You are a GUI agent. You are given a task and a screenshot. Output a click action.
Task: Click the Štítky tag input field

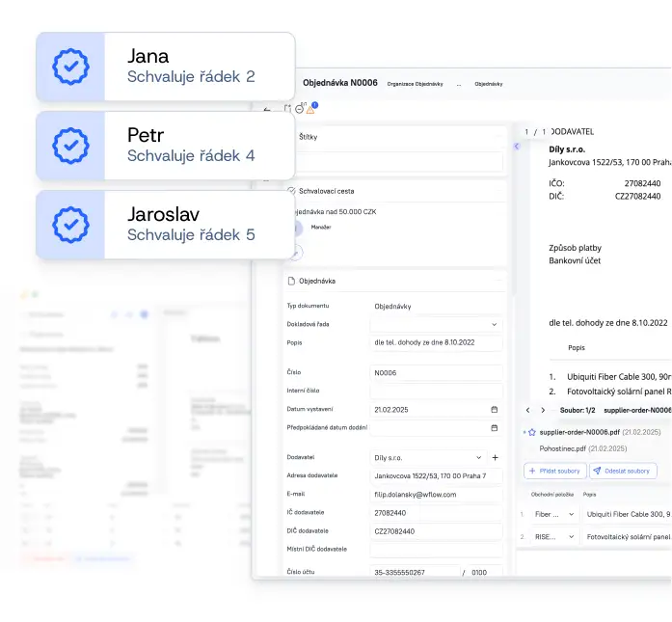click(399, 162)
